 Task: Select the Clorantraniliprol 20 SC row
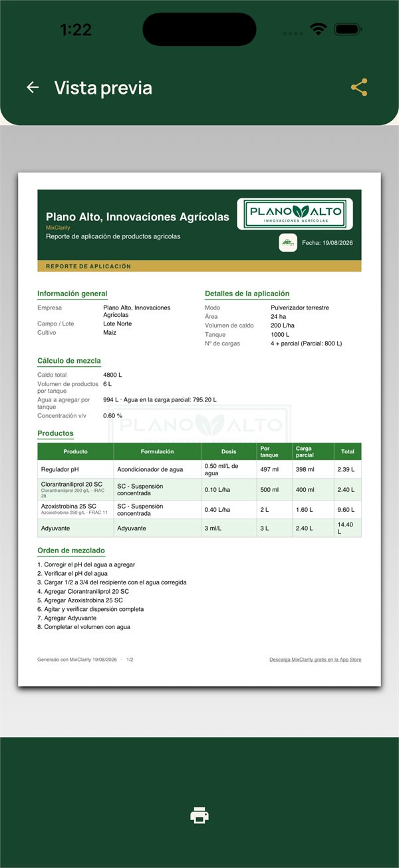click(199, 489)
